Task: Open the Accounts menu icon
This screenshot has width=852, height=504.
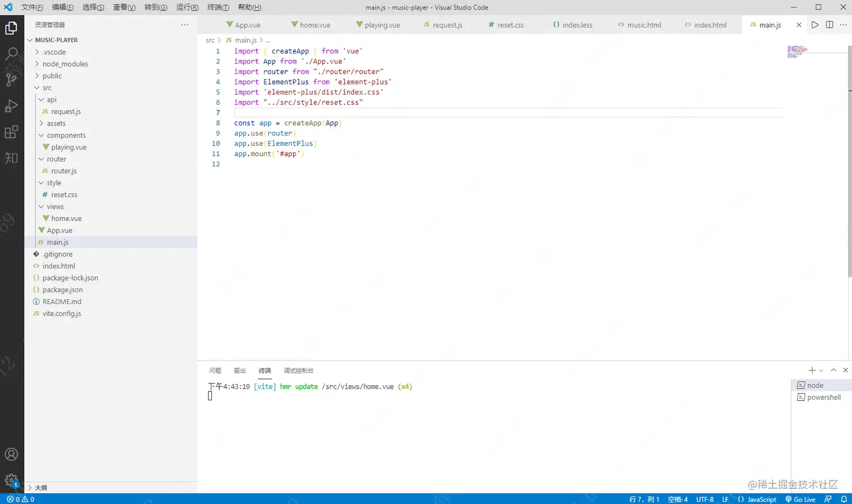Action: pyautogui.click(x=11, y=454)
